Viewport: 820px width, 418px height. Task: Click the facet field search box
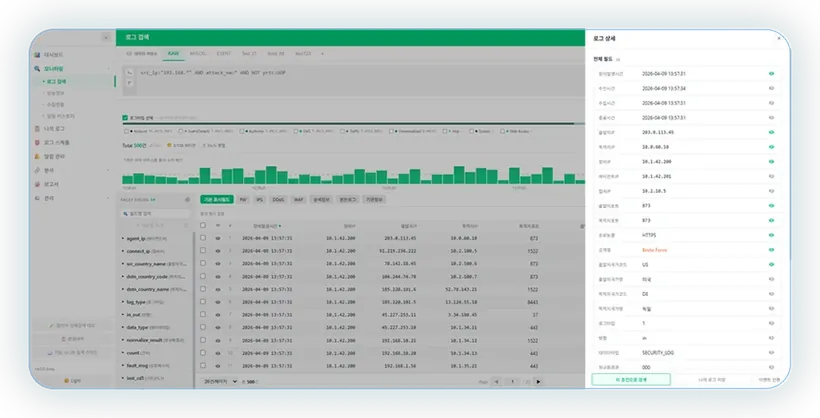[x=155, y=213]
